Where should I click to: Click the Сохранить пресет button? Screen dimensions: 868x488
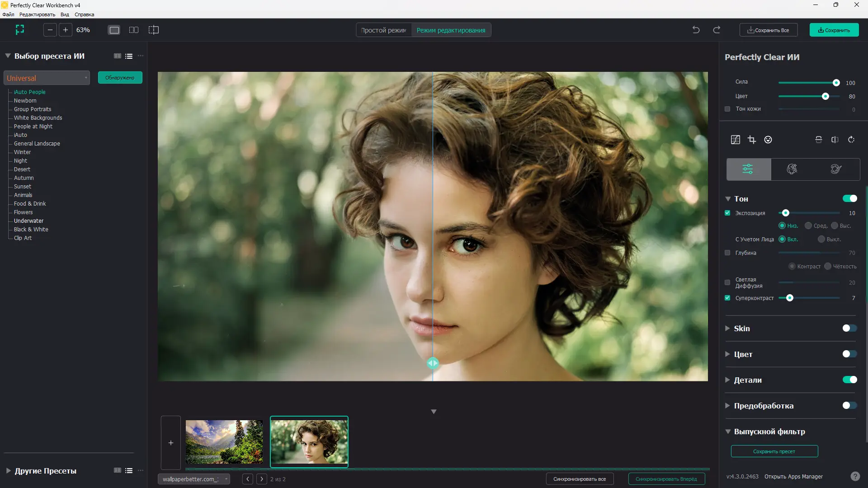pos(774,451)
